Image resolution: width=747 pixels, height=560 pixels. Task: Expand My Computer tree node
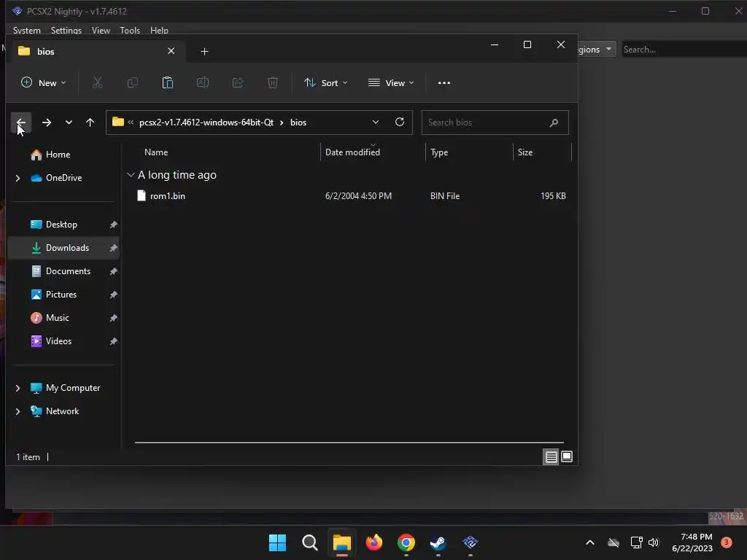click(x=18, y=388)
